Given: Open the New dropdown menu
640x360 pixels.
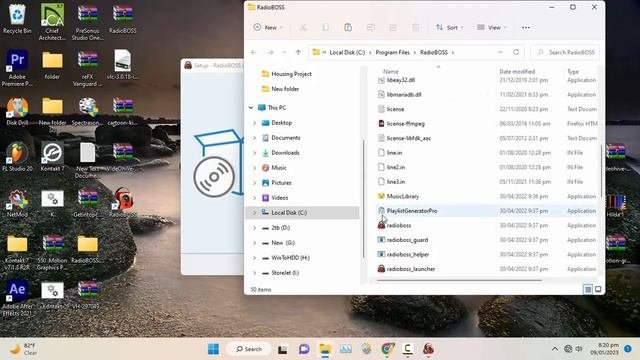Looking at the screenshot, I should 268,27.
